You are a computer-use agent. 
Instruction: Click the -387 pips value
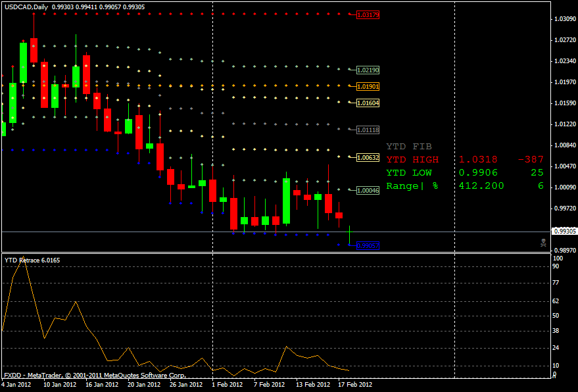[531, 160]
